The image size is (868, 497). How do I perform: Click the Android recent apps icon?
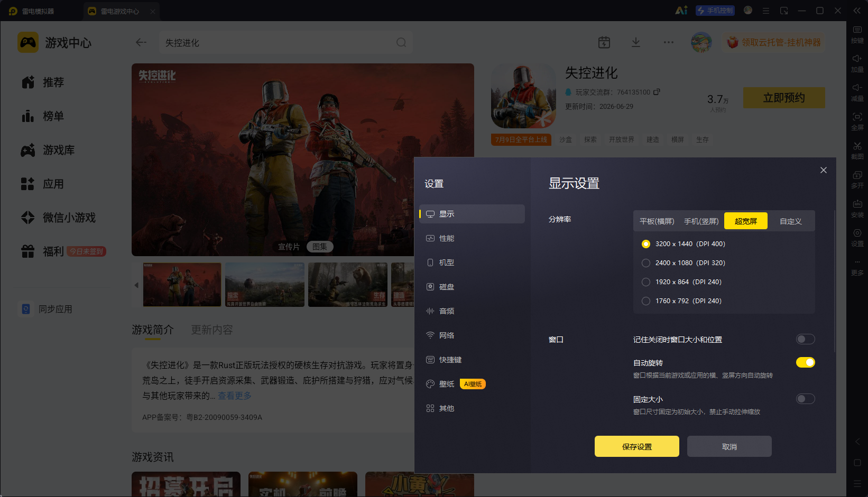tap(857, 483)
